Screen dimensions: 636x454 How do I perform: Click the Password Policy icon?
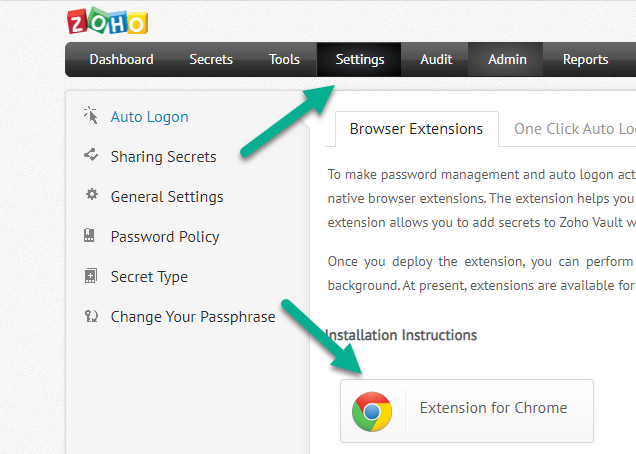click(x=91, y=236)
